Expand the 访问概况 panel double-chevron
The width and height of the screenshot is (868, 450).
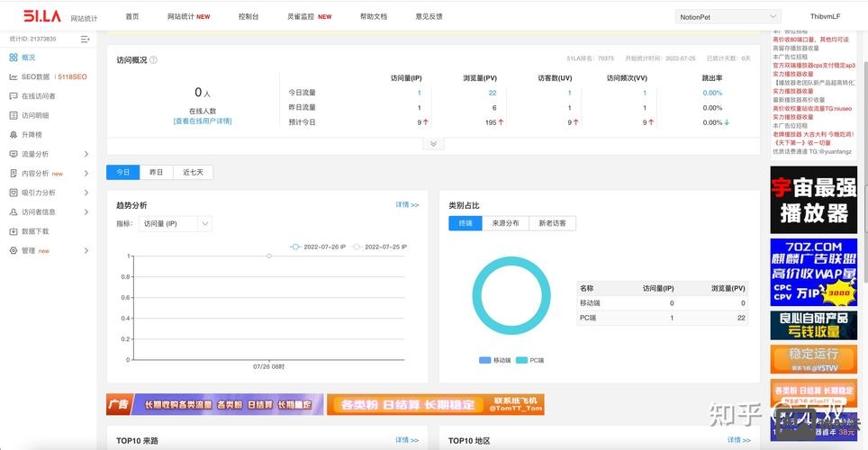(x=433, y=144)
